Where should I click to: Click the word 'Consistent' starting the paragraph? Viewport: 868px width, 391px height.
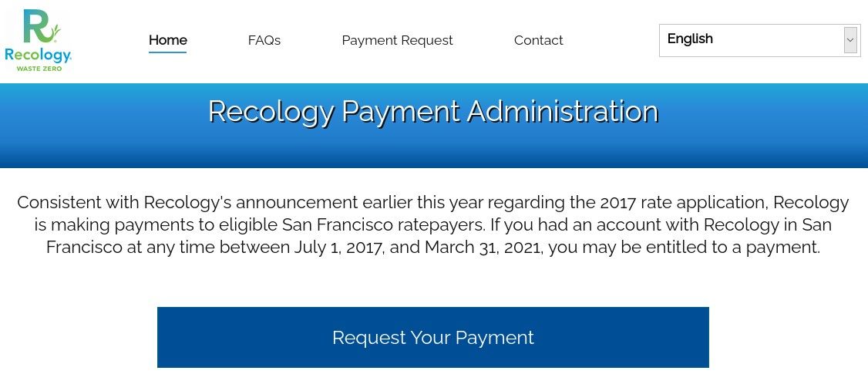[59, 203]
